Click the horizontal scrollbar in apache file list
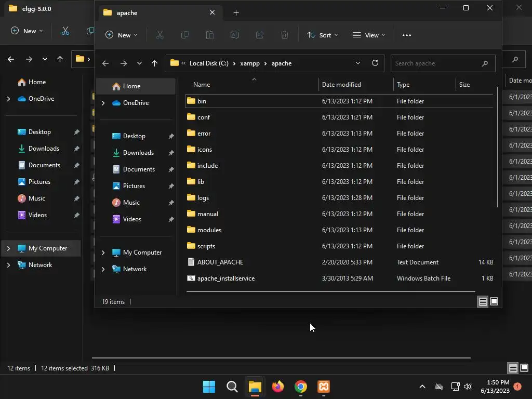 tap(330, 291)
